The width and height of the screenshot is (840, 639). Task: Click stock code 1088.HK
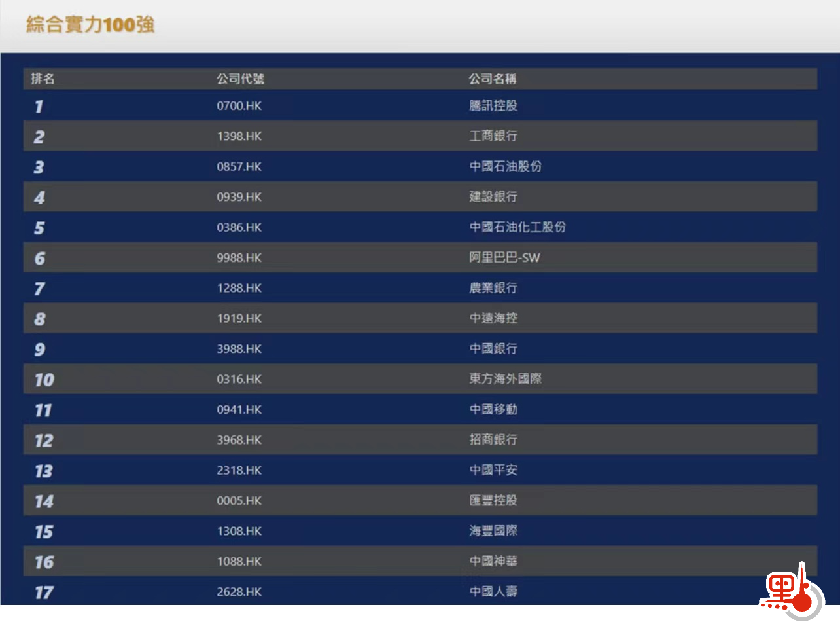pyautogui.click(x=239, y=561)
